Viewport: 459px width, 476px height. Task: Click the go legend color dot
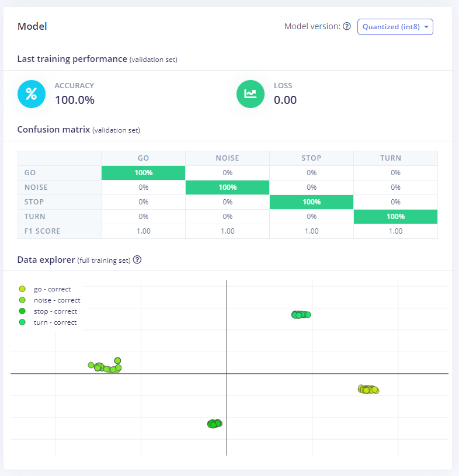pos(22,289)
